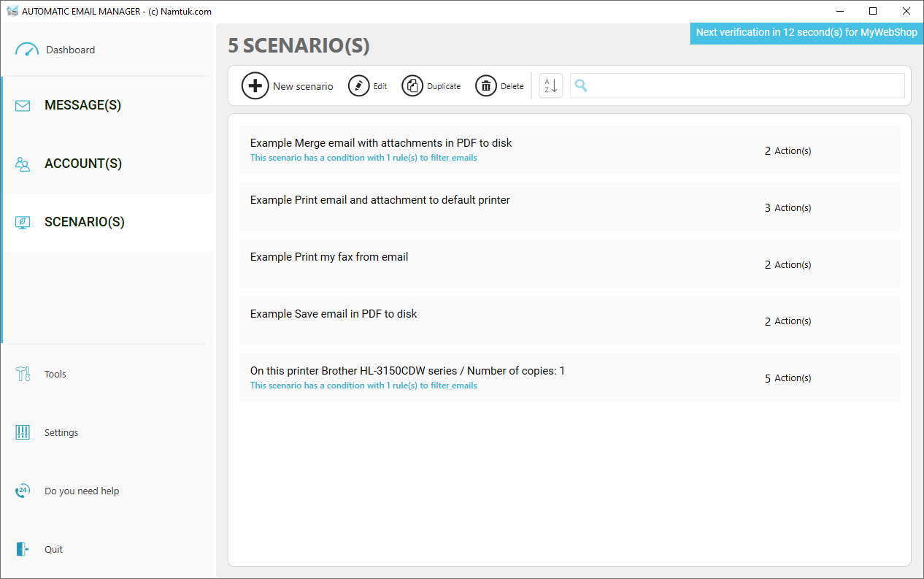Image resolution: width=924 pixels, height=579 pixels.
Task: Switch to the ACCOUNT(S) tab
Action: pyautogui.click(x=82, y=163)
